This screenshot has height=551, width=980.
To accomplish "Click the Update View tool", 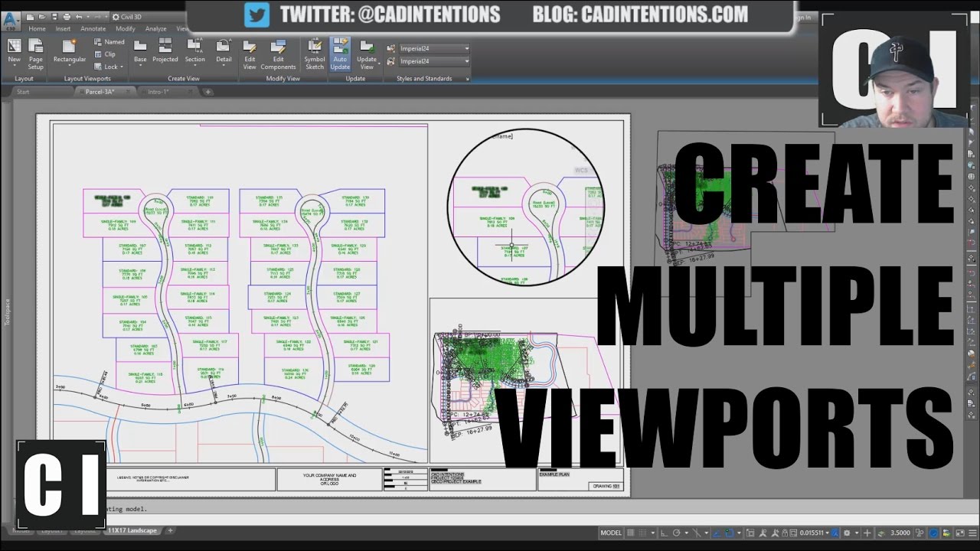I will pos(367,54).
